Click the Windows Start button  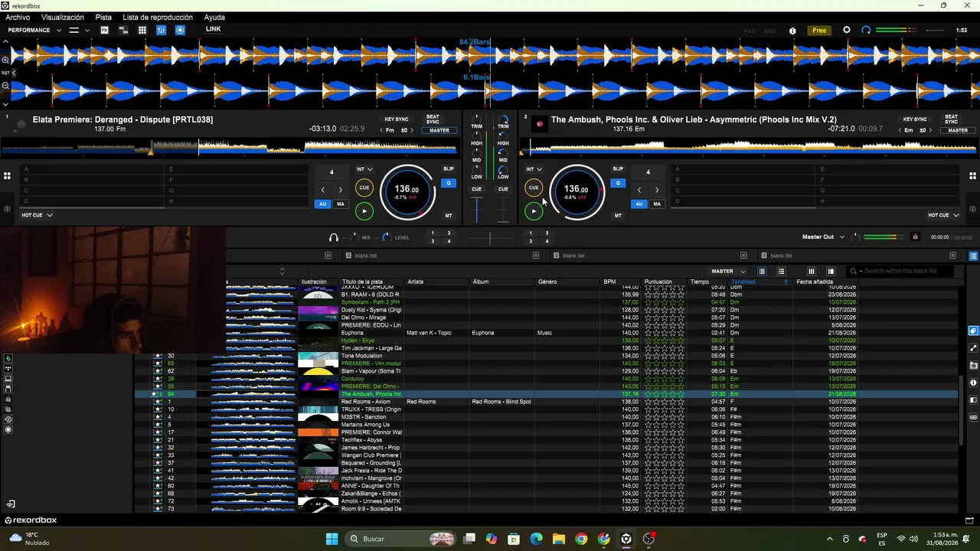pyautogui.click(x=332, y=539)
